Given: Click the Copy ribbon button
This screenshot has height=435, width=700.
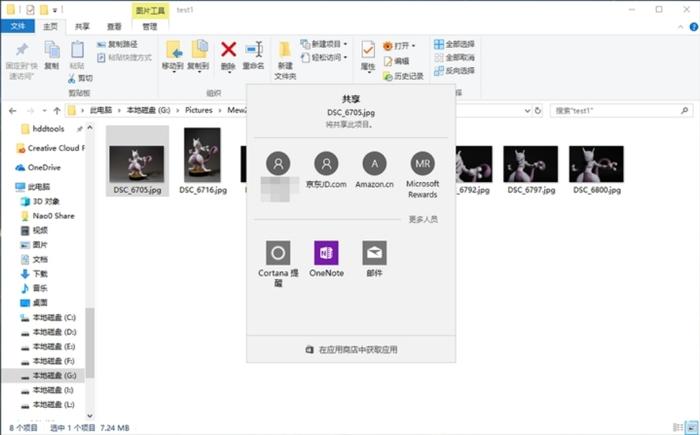Looking at the screenshot, I should [52, 54].
